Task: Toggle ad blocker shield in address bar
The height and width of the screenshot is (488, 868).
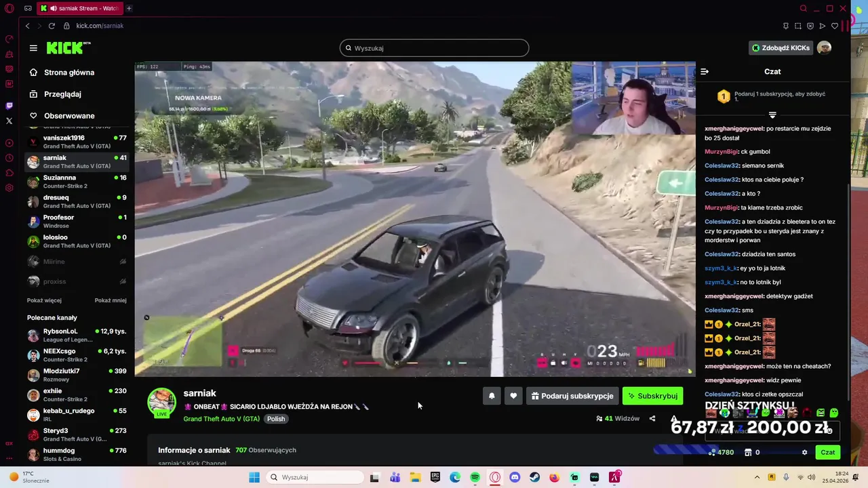Action: point(810,26)
